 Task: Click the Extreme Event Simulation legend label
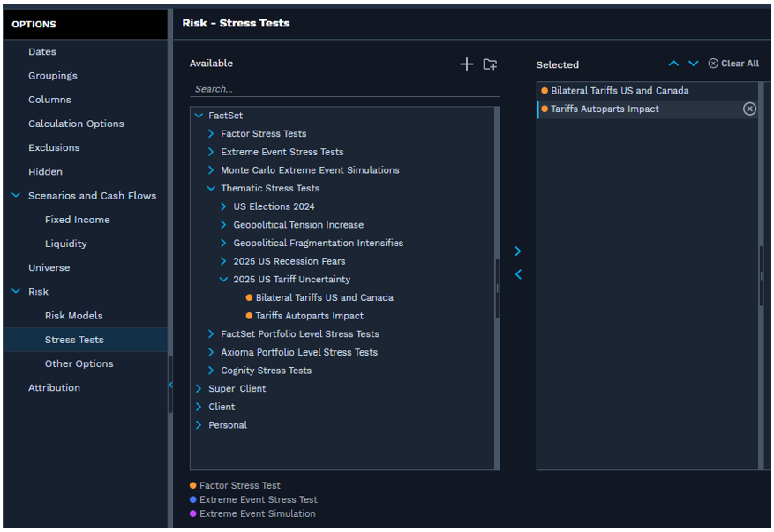click(257, 513)
